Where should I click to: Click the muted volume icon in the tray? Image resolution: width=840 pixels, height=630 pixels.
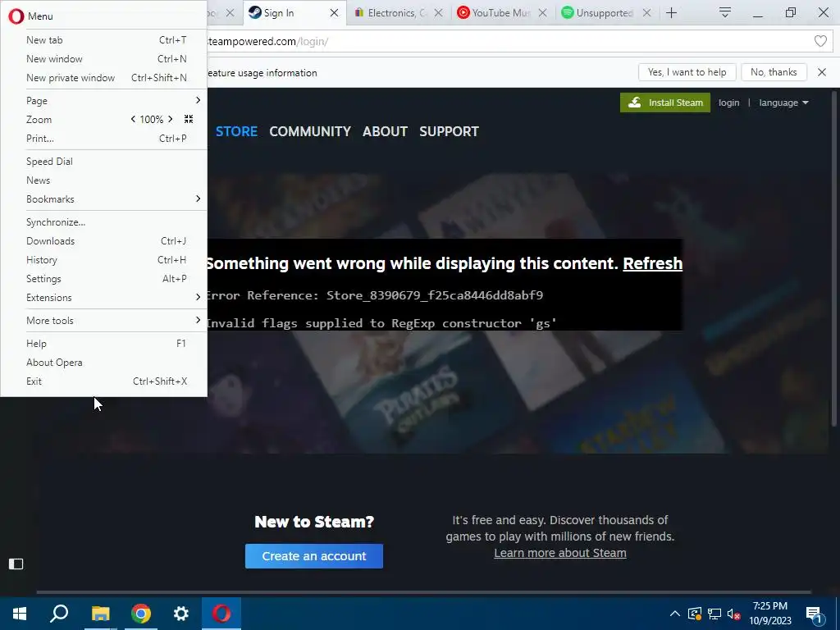point(734,614)
